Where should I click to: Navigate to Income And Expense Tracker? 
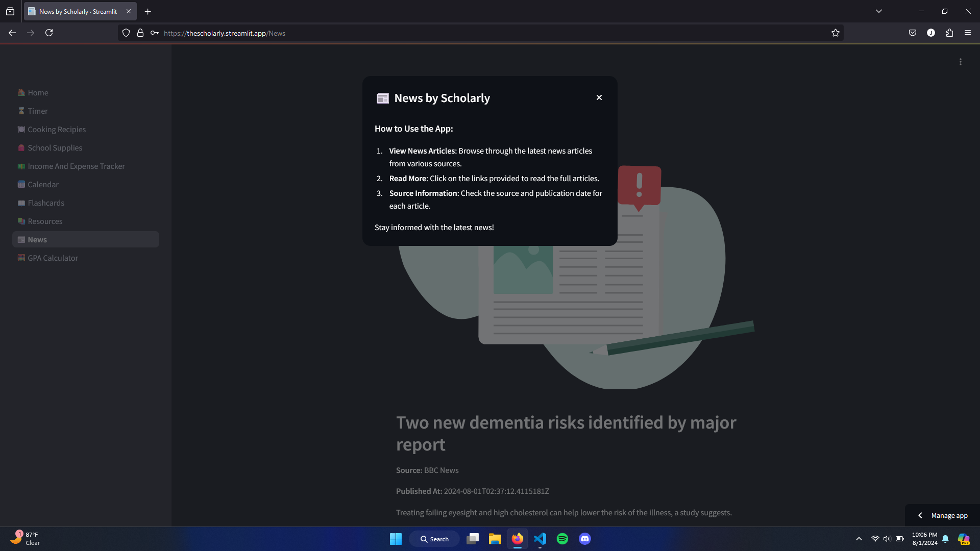(x=76, y=166)
